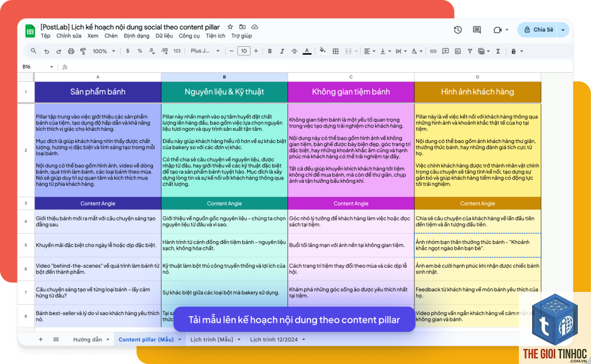
Task: Open the Tệp menu
Action: click(46, 36)
